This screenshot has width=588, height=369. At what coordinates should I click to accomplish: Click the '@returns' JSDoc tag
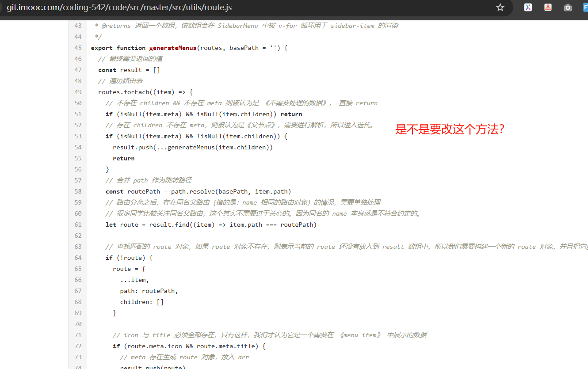116,26
